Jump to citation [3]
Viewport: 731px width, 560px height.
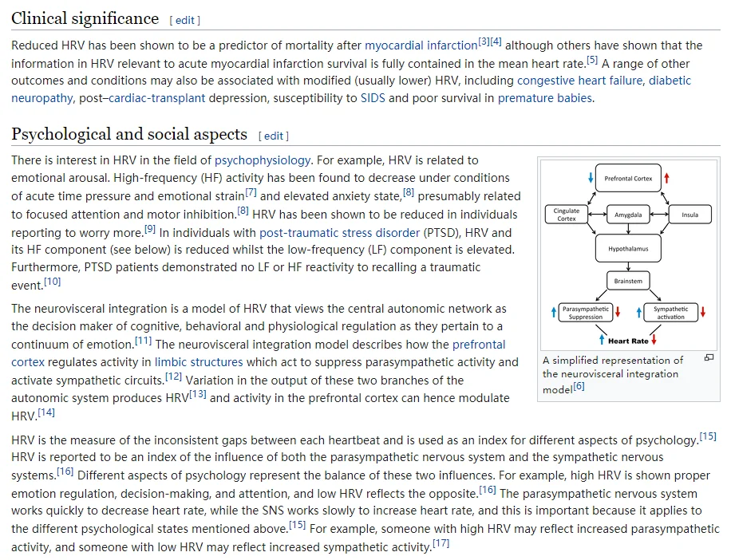tap(484, 41)
